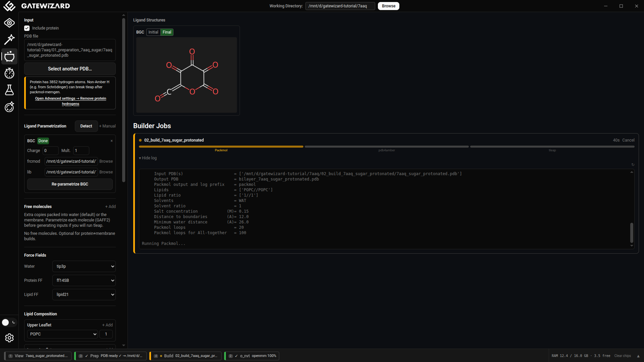Viewport: 644px width, 362px height.
Task: Open the Build 02_build chip in status bar
Action: tap(186, 356)
